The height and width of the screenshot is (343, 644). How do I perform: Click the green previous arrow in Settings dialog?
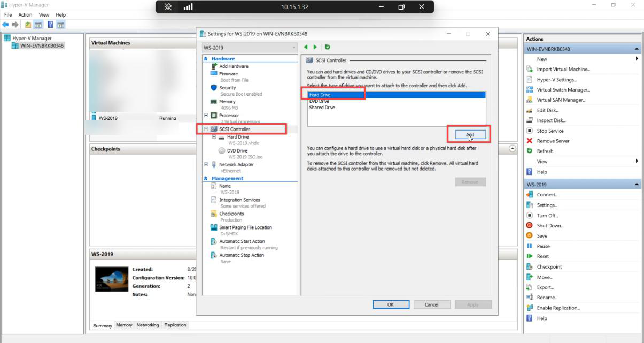point(306,47)
